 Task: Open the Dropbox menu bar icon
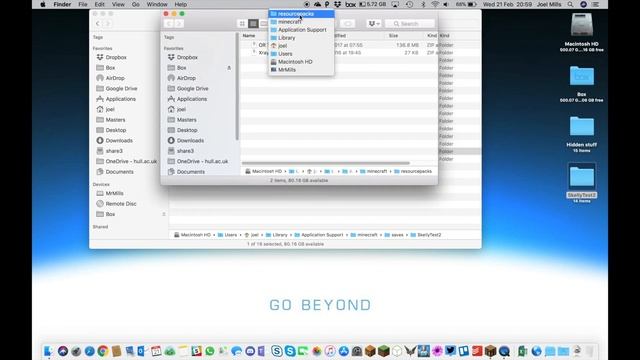point(338,4)
